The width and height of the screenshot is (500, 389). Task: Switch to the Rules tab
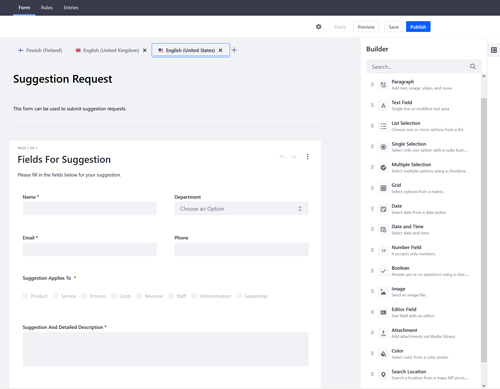(x=47, y=7)
